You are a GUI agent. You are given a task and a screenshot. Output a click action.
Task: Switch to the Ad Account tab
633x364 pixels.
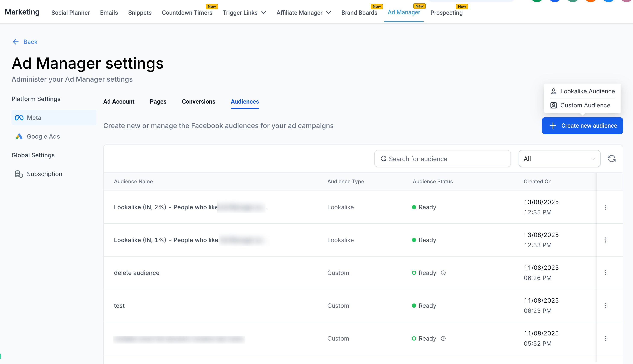(x=119, y=101)
